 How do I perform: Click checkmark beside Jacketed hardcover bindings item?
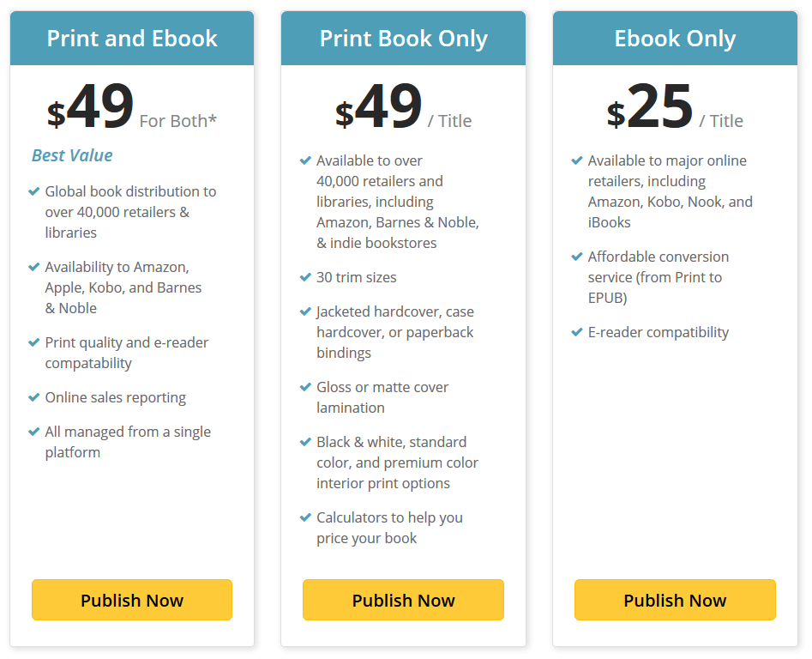point(305,311)
